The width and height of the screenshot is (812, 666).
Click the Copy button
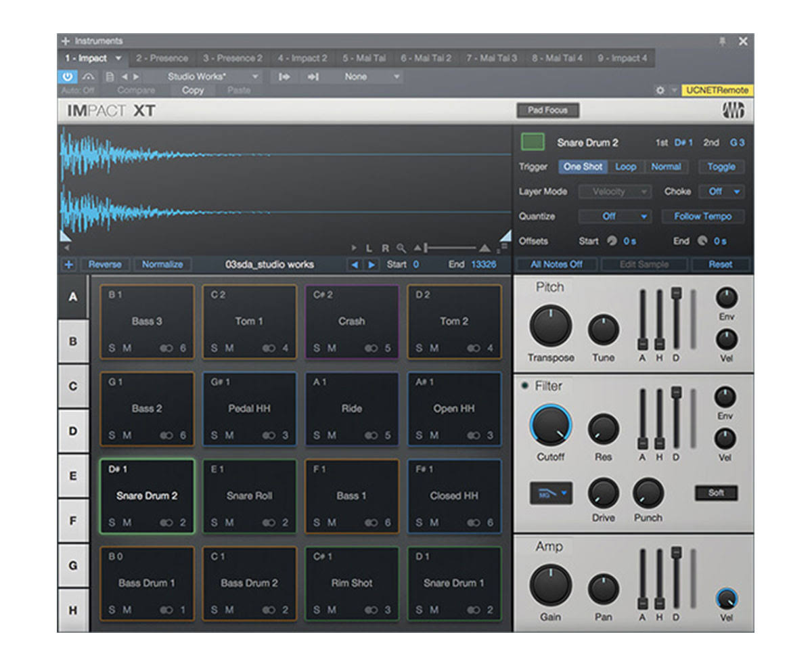(x=193, y=90)
